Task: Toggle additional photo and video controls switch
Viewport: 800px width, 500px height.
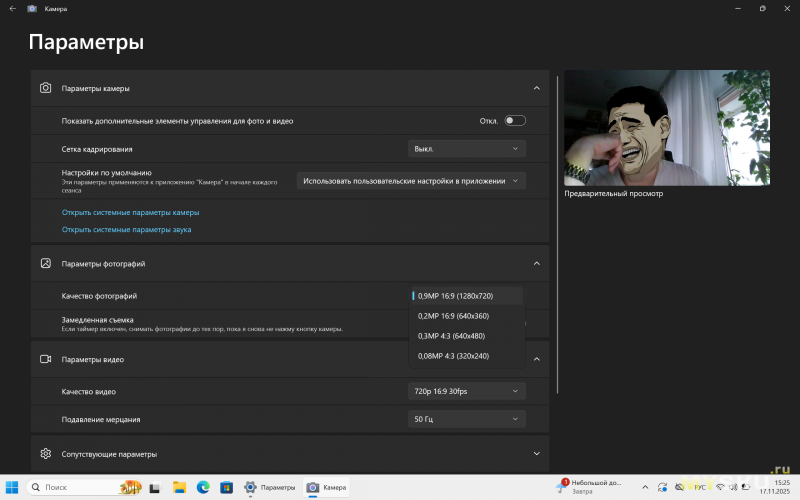Action: coord(514,121)
